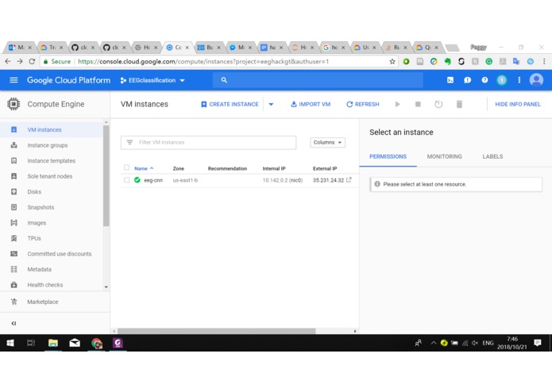Open TPUs in the sidebar
552x392 pixels.
(x=52, y=238)
